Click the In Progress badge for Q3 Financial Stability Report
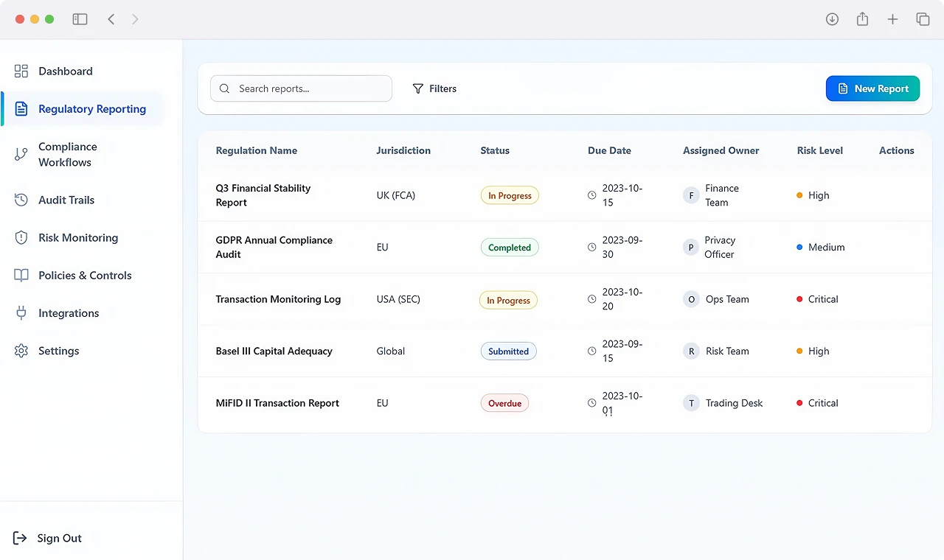Viewport: 944px width, 560px height. click(x=510, y=195)
